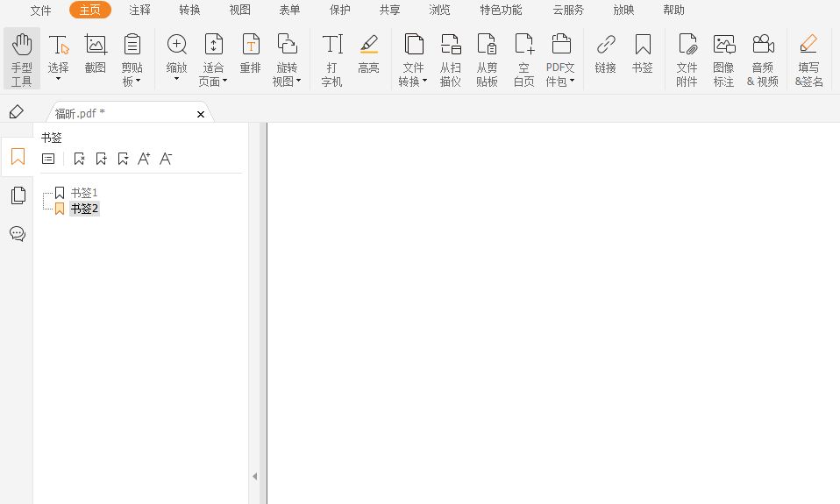Click the eraser icon beside document tab
This screenshot has width=840, height=504.
click(x=17, y=112)
